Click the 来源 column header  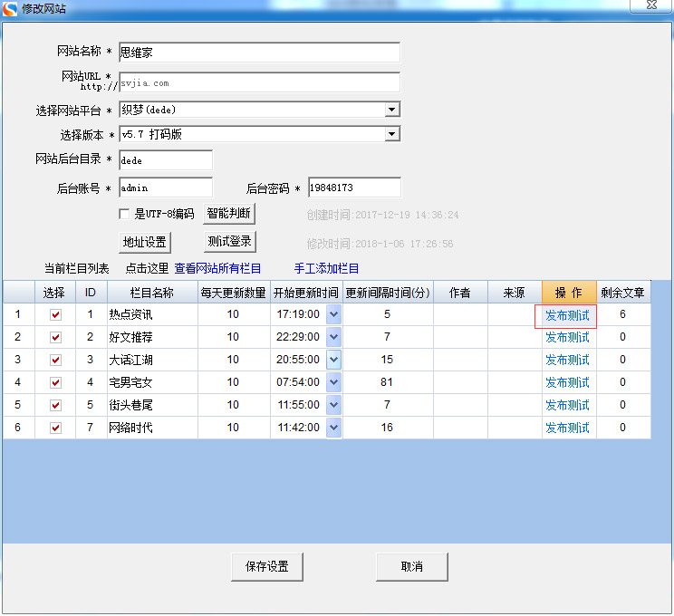(515, 293)
